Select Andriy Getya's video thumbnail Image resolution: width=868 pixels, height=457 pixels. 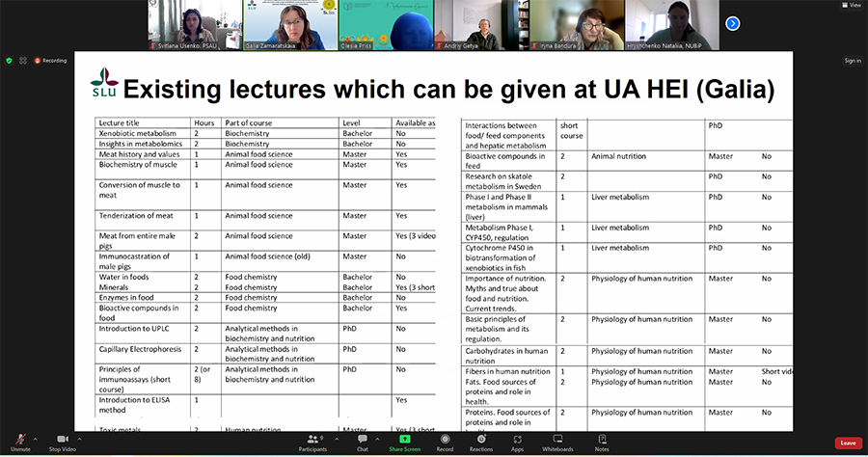click(481, 25)
